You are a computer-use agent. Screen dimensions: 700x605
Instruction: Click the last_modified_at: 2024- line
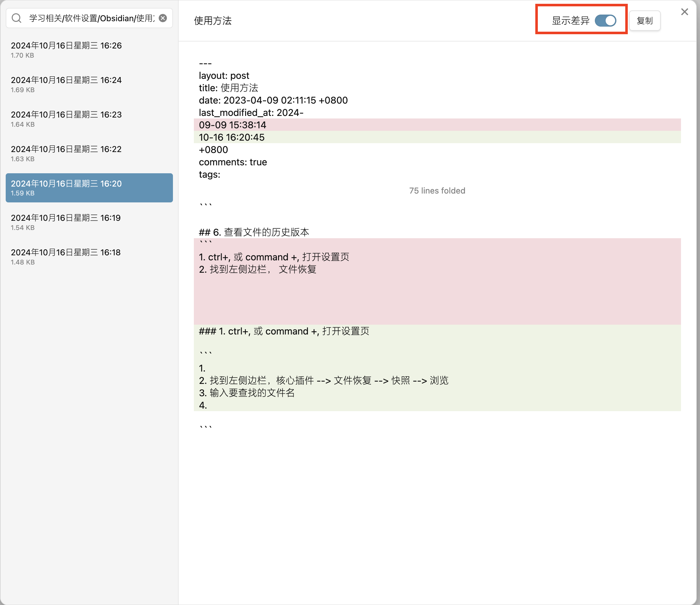coord(251,113)
